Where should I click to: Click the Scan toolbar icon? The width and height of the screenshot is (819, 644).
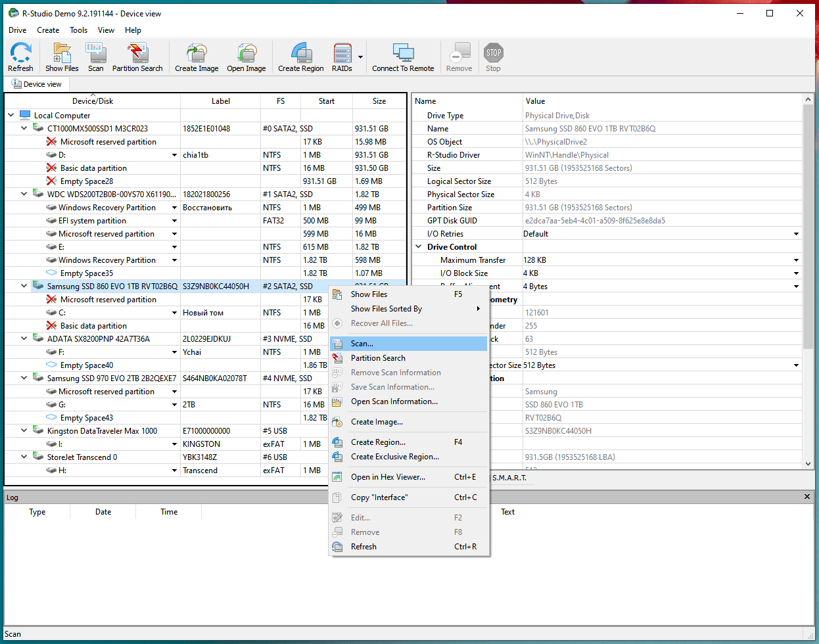tap(96, 57)
